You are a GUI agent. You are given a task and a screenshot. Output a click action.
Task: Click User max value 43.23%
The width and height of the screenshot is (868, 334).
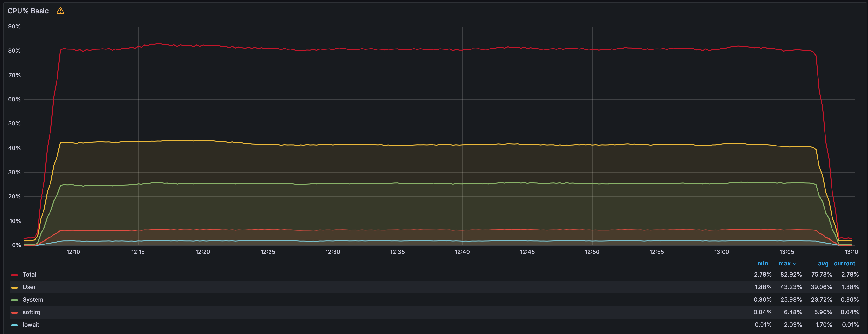[x=791, y=287]
